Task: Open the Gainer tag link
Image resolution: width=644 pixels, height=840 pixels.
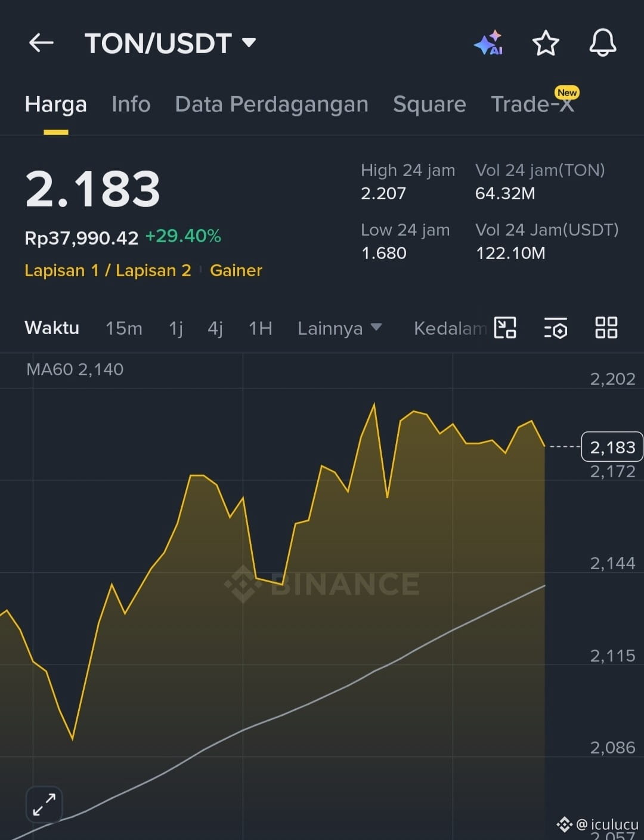Action: point(236,270)
